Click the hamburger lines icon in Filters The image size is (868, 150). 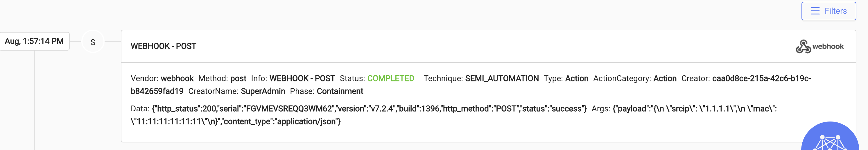pos(815,11)
